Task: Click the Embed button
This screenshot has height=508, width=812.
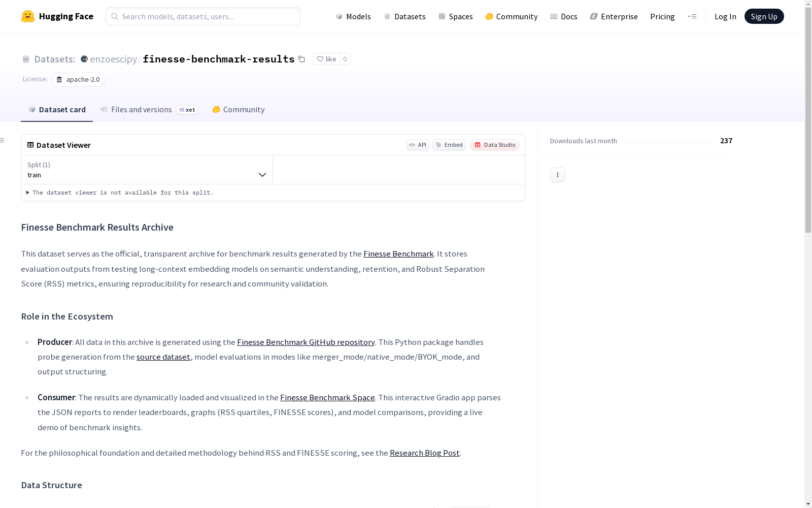Action: coord(449,145)
